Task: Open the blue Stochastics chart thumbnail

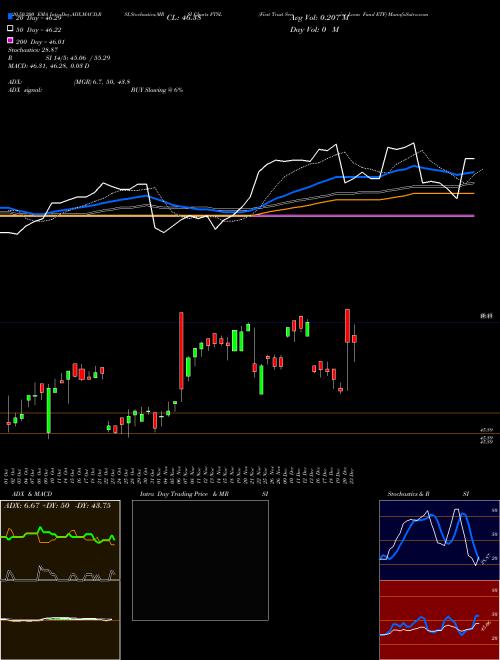Action: click(x=439, y=540)
